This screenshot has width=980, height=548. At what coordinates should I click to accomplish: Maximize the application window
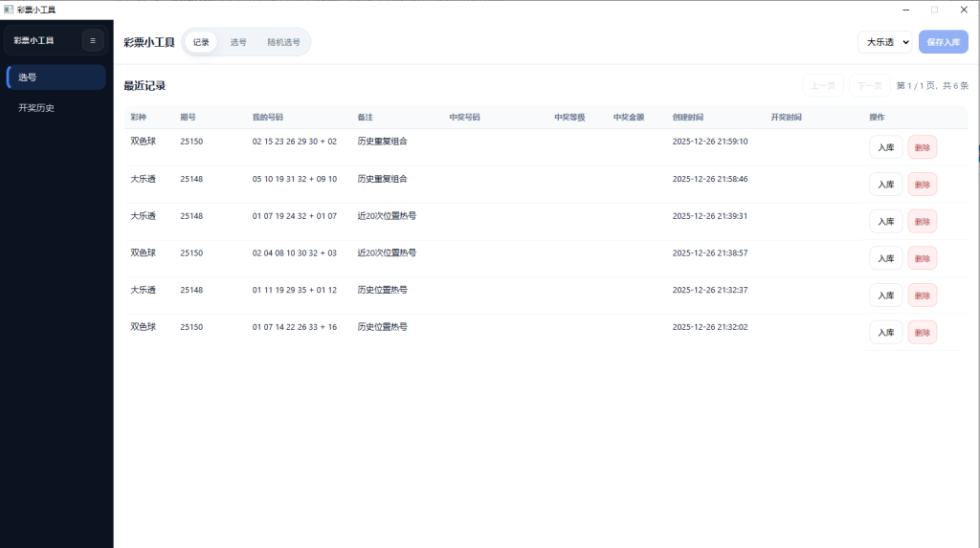pyautogui.click(x=934, y=9)
